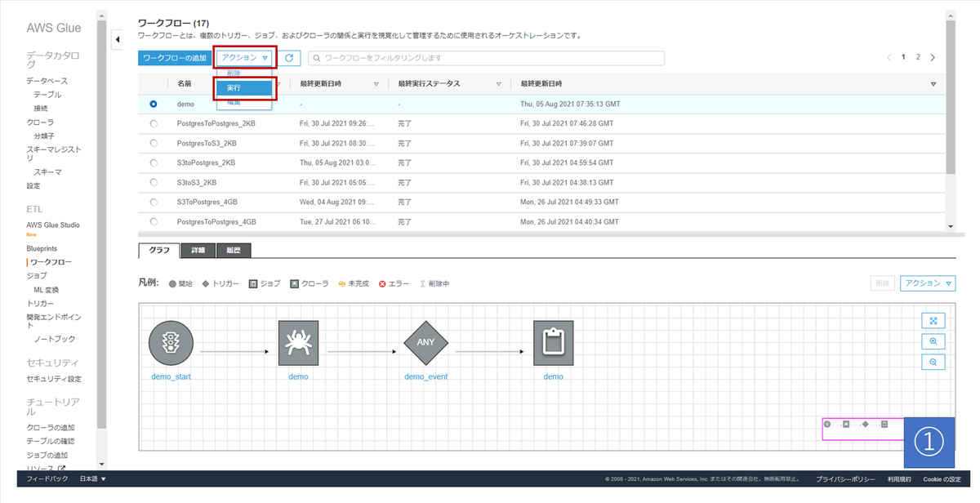The image size is (980, 503).
Task: Click Thu, 05 Aug 2021 07:35:13 GMT cell
Action: click(570, 105)
